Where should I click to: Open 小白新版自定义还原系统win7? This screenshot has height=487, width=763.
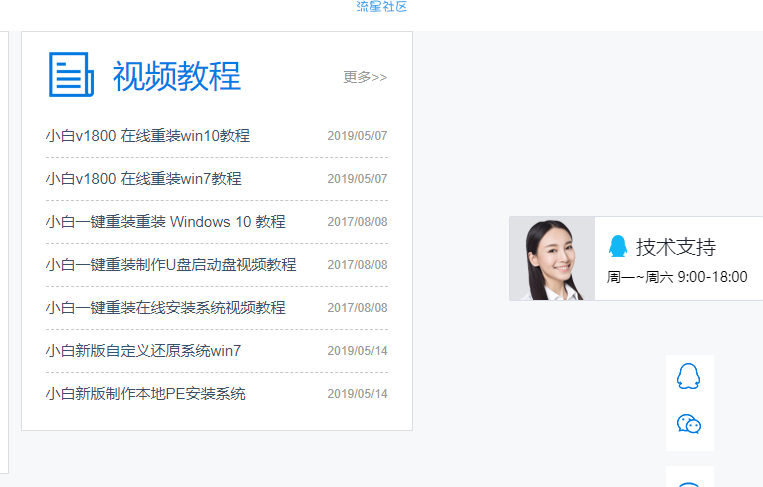[x=143, y=350]
